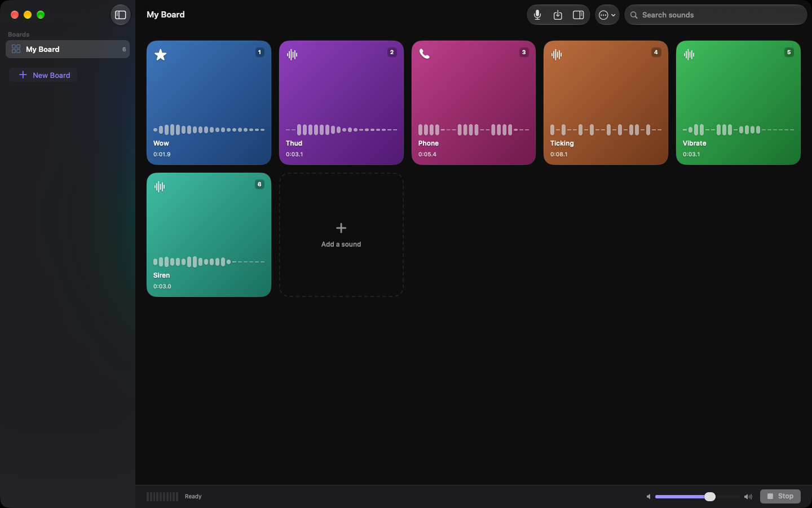
Task: Click the Stop button
Action: [x=780, y=496]
